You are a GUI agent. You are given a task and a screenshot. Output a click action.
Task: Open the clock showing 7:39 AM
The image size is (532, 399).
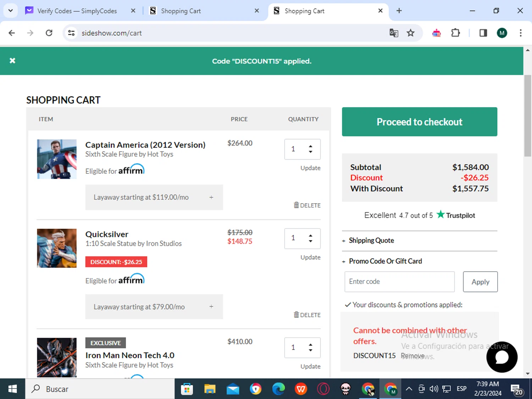(x=488, y=389)
